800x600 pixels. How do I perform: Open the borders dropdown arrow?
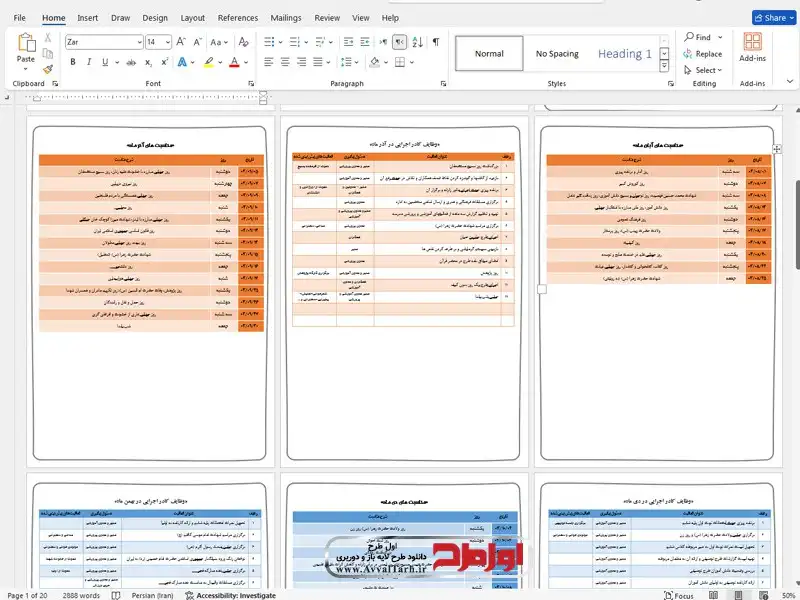(412, 62)
